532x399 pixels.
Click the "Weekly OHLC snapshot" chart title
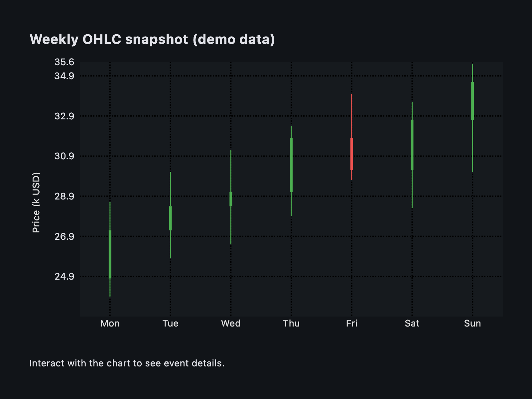coord(152,39)
